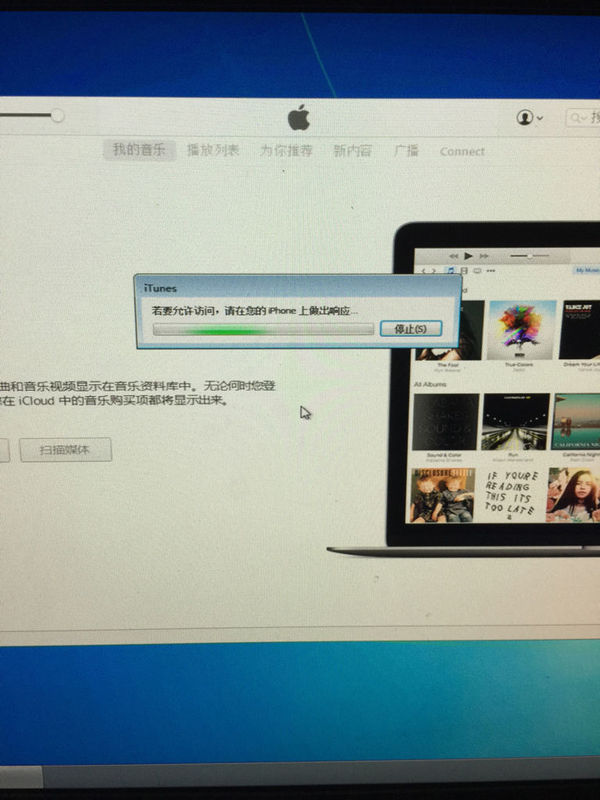
Task: Click the 扫描媒体 button
Action: [x=66, y=450]
